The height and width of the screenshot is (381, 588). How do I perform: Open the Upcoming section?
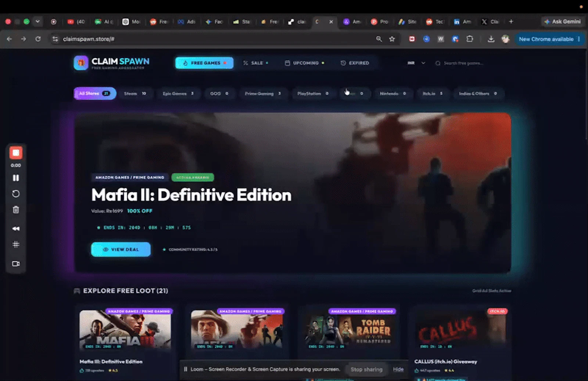coord(305,63)
